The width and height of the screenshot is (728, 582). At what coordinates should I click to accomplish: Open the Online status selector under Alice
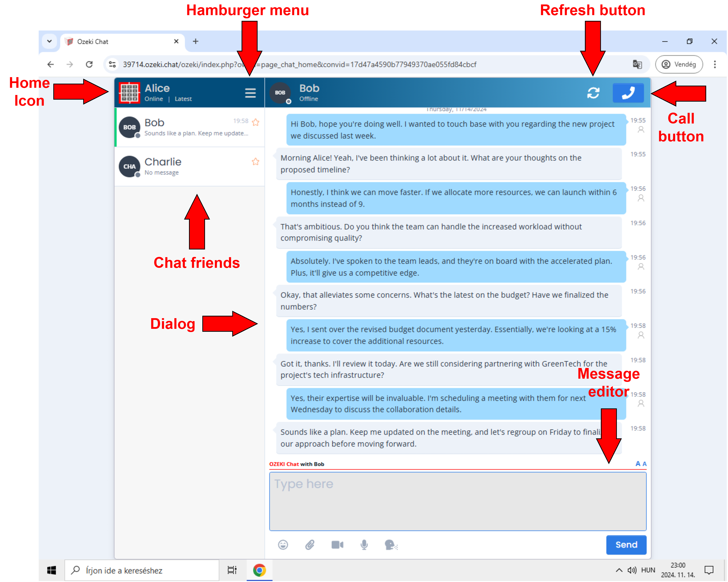coord(154,99)
